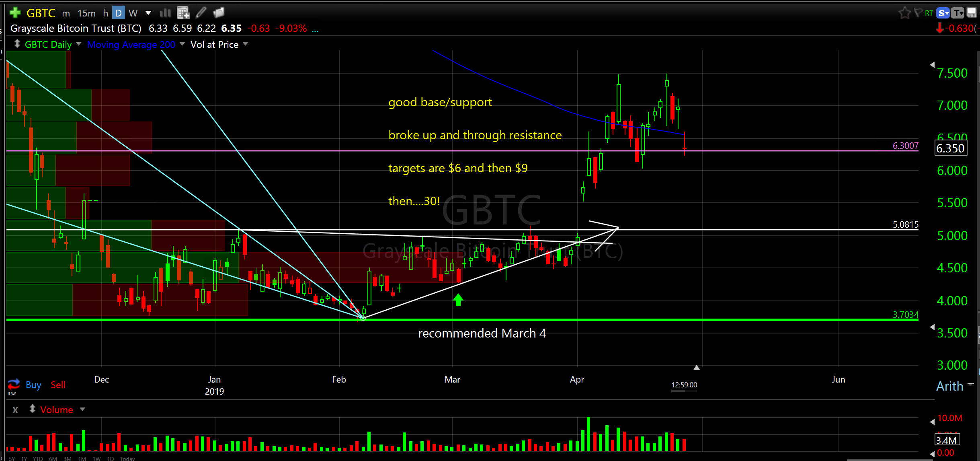Viewport: 980px width, 461px height.
Task: Click the add-indicator grid icon
Action: [x=183, y=13]
